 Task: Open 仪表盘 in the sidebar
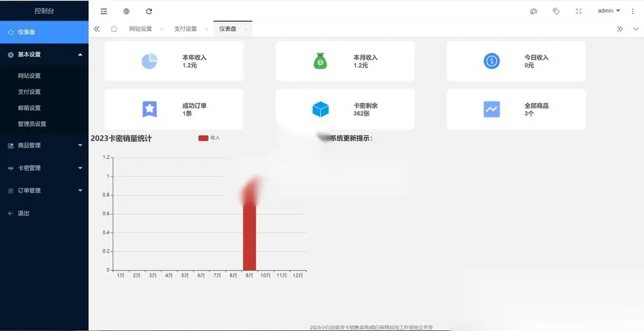tap(44, 32)
